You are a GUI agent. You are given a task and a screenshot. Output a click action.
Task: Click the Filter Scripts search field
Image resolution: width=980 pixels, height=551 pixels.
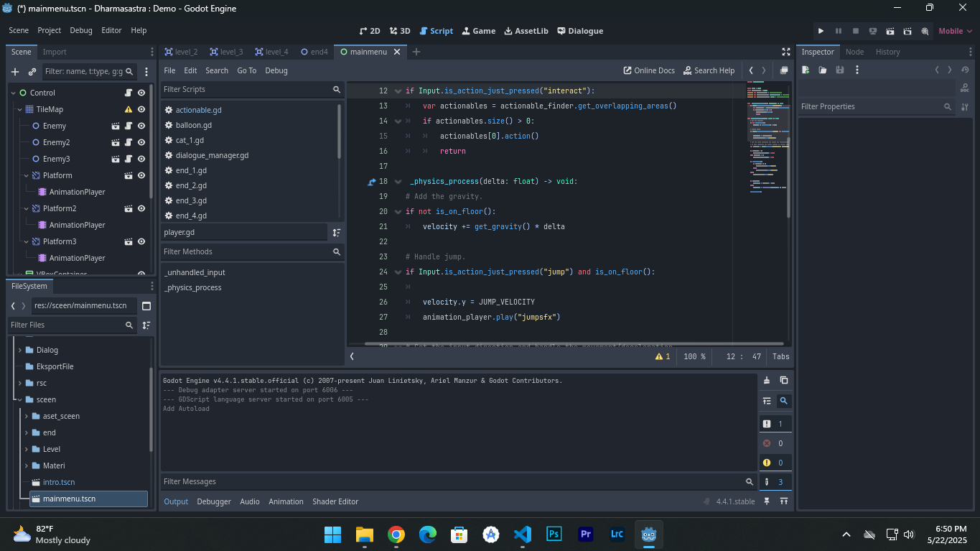pyautogui.click(x=252, y=89)
